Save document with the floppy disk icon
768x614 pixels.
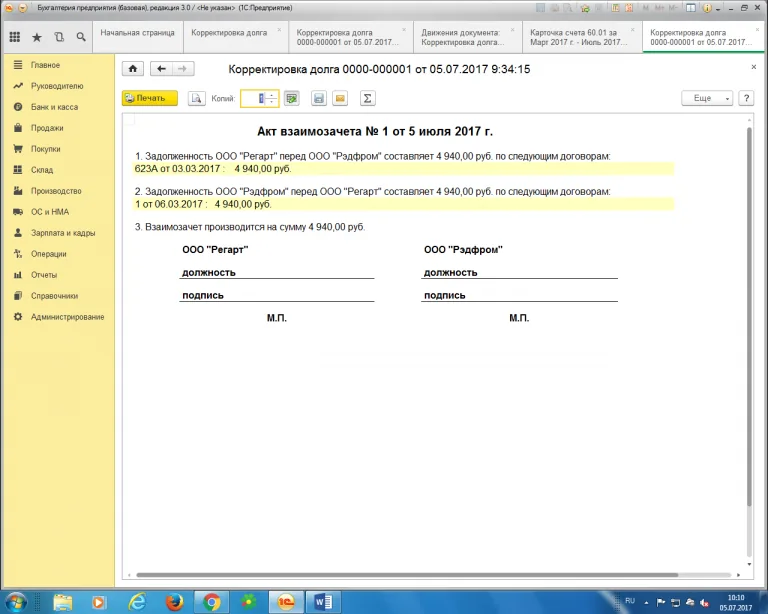click(319, 98)
